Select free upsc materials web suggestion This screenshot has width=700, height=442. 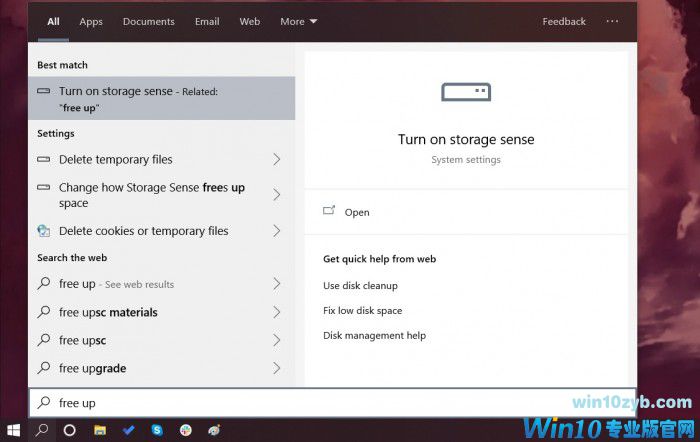click(162, 312)
